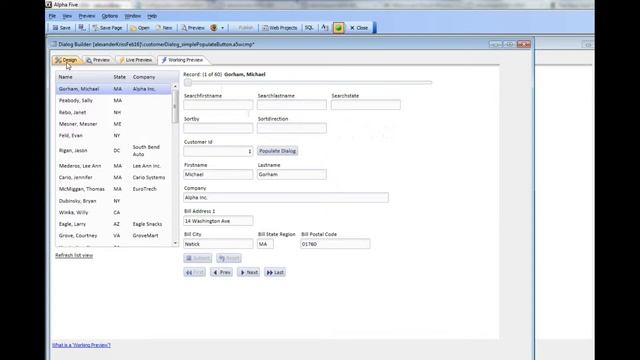640x360 pixels.
Task: Click the Publish toolbar button
Action: [x=243, y=28]
